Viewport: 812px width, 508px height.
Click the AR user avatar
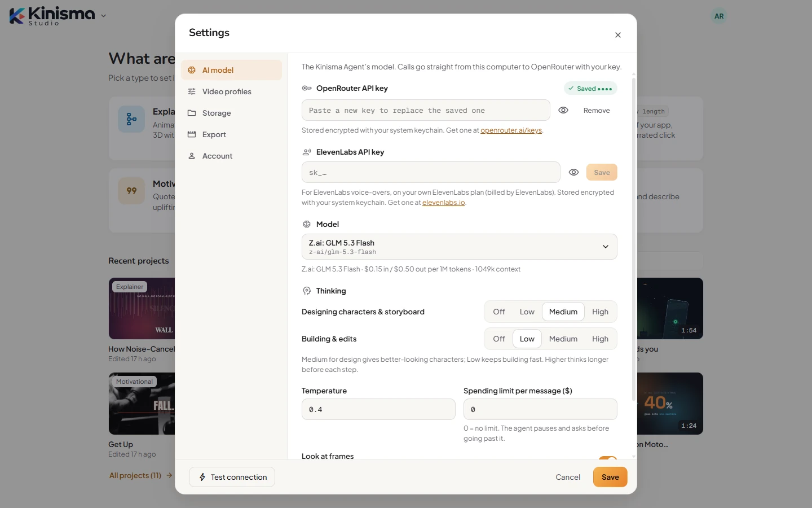click(719, 16)
